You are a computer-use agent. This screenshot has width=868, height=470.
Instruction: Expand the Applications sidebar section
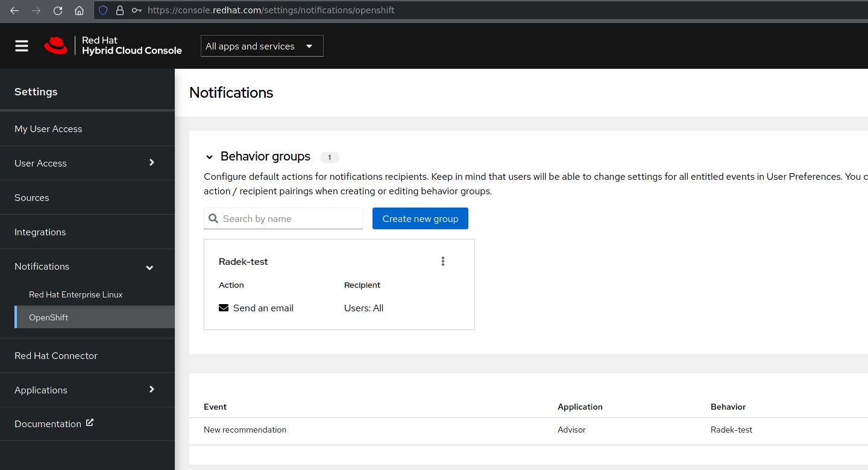[87, 390]
